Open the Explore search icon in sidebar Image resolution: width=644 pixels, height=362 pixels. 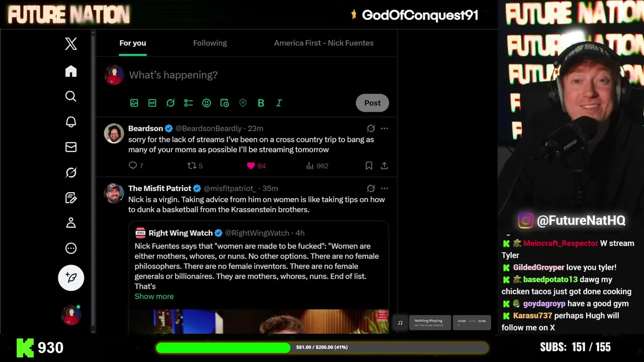click(x=71, y=96)
